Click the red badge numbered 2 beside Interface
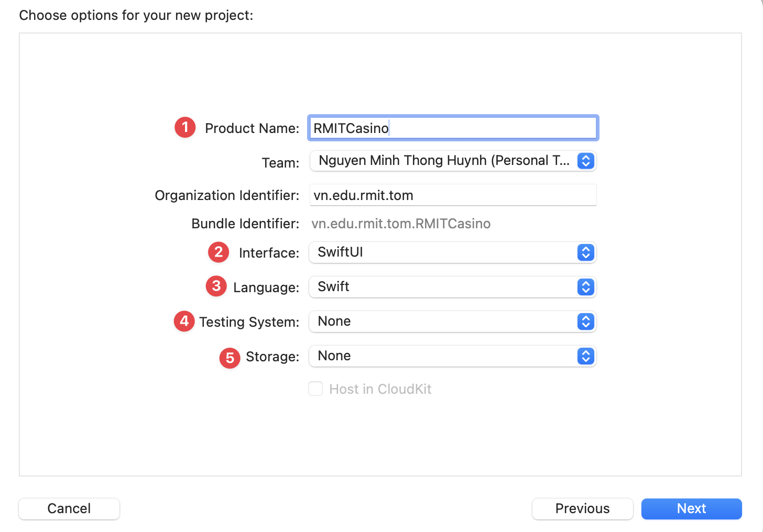This screenshot has height=532, width=763. [218, 252]
